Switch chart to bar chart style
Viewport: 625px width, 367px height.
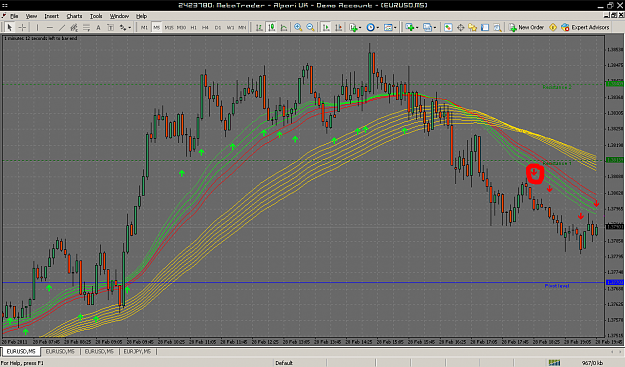coord(259,27)
